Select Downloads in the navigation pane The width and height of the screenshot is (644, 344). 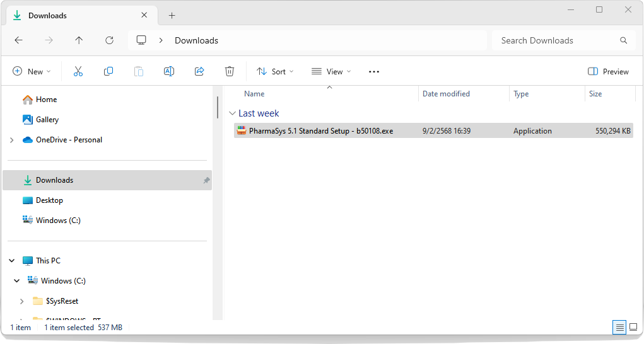(x=107, y=180)
